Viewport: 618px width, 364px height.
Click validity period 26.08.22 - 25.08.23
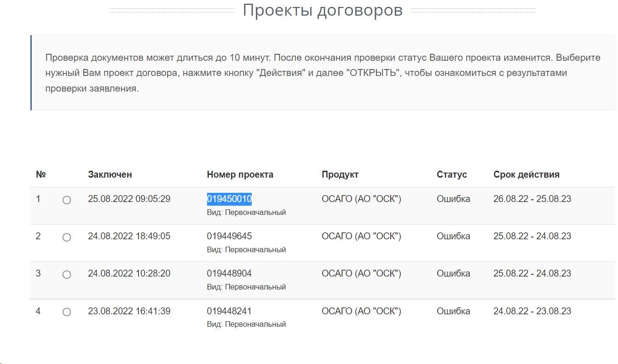click(x=532, y=199)
